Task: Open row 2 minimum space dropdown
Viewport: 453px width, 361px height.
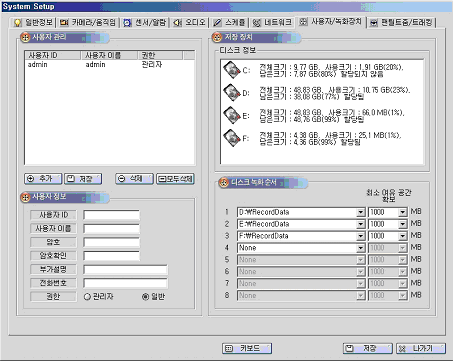Action: (403, 224)
